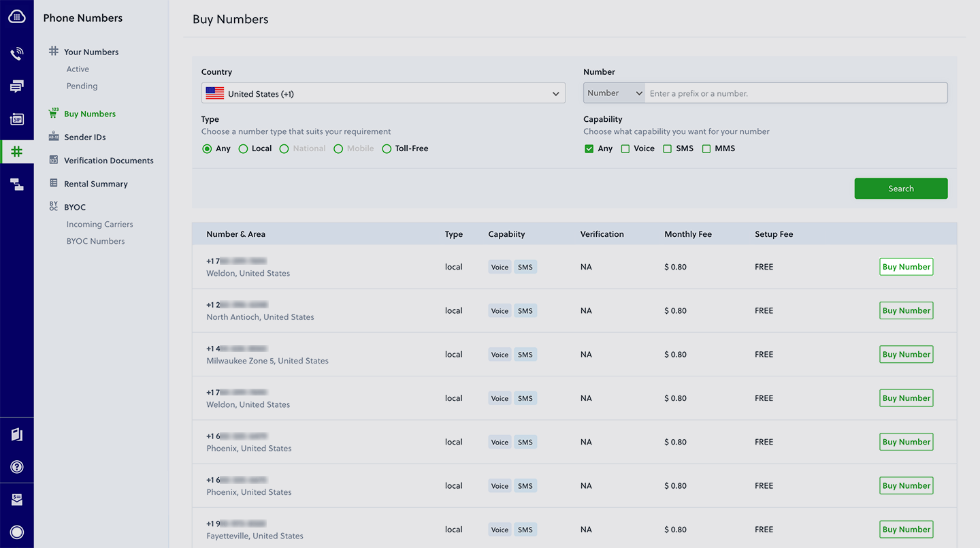The image size is (980, 548).
Task: Select the Local number type radio
Action: coord(243,148)
